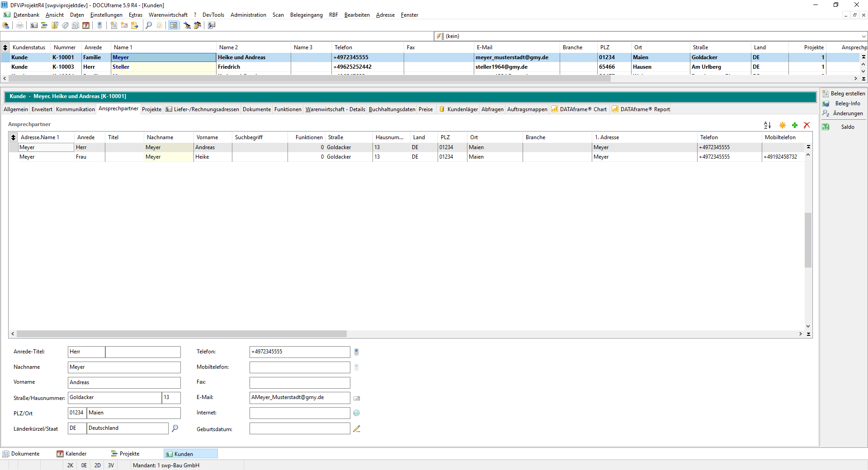Click the first database user toolbar icon
868x470 pixels.
pyautogui.click(x=6, y=25)
